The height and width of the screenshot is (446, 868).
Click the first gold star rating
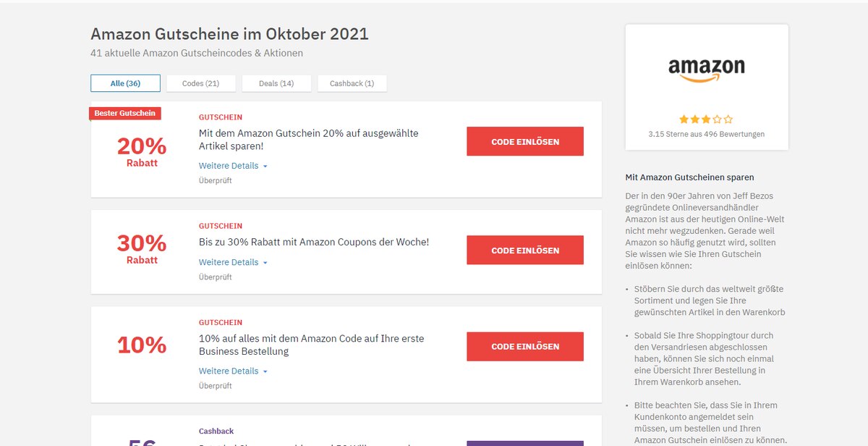[x=684, y=119]
